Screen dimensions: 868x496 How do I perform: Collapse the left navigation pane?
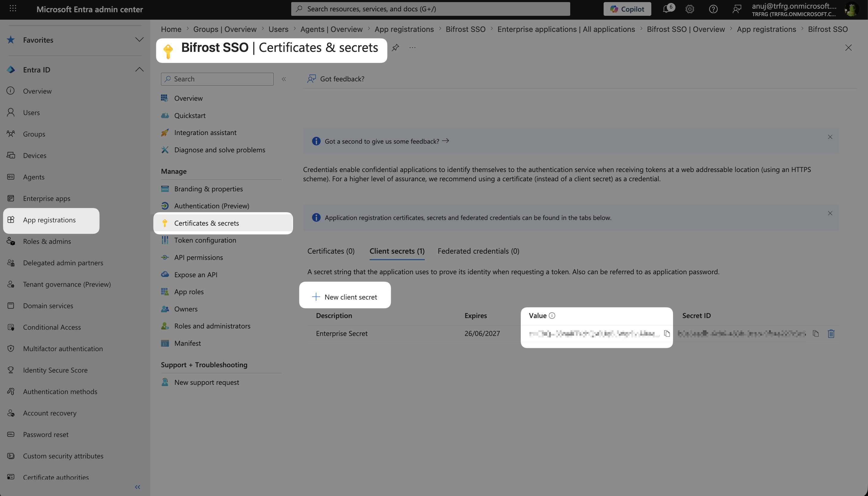click(138, 487)
